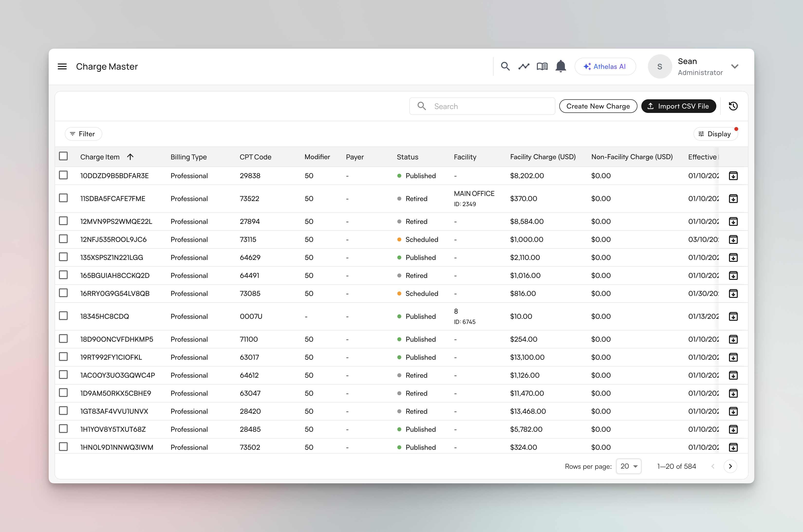Archive the 10DDZD9B5BDFAR3E row
The width and height of the screenshot is (803, 532).
(x=733, y=176)
